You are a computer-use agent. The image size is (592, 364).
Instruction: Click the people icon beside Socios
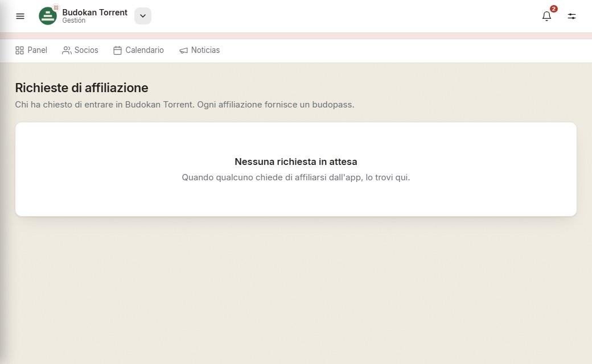click(x=67, y=50)
